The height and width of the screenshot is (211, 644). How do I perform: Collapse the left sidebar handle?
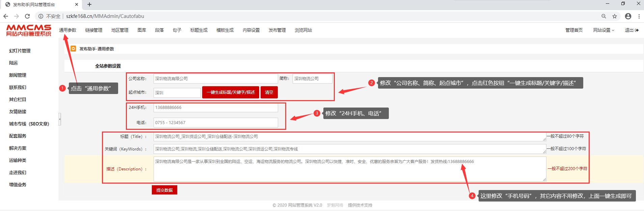click(x=60, y=119)
